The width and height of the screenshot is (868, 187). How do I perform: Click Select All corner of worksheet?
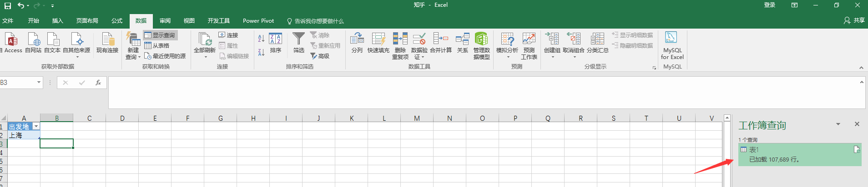coord(4,118)
